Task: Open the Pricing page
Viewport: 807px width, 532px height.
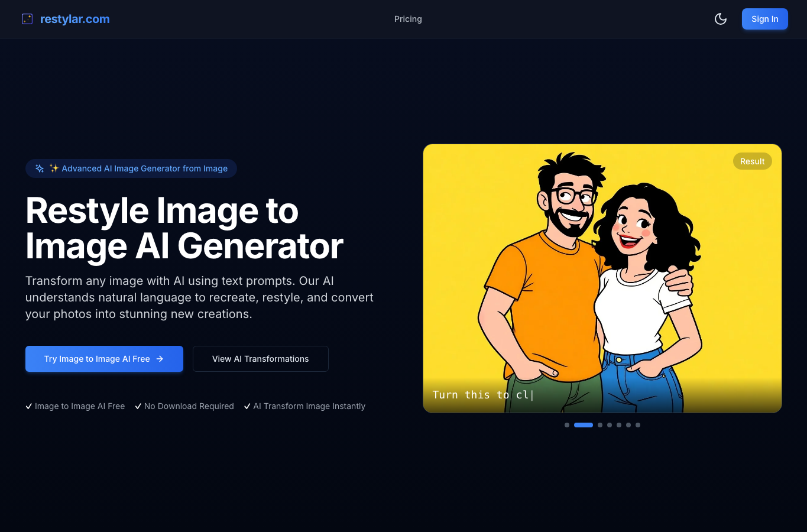Action: tap(408, 19)
